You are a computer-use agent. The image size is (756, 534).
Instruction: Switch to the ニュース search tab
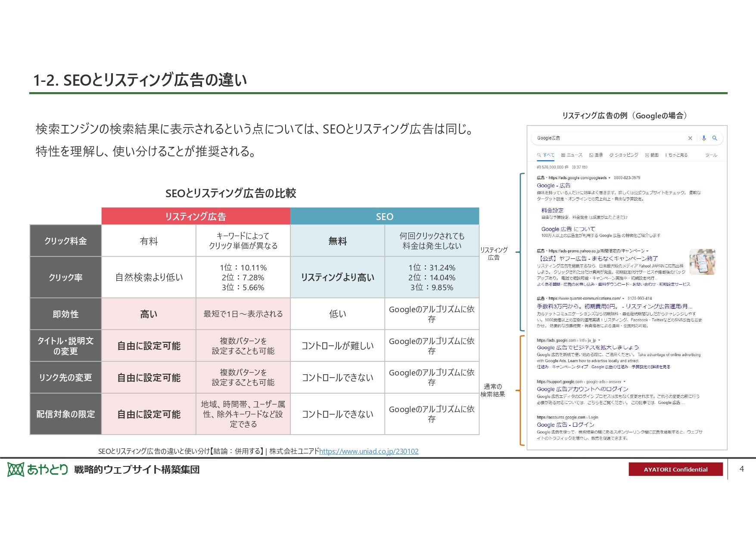tap(575, 155)
